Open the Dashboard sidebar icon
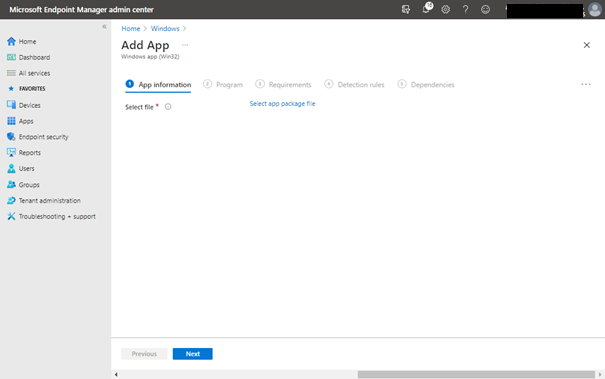Screen dimensions: 605x379 click(11, 57)
